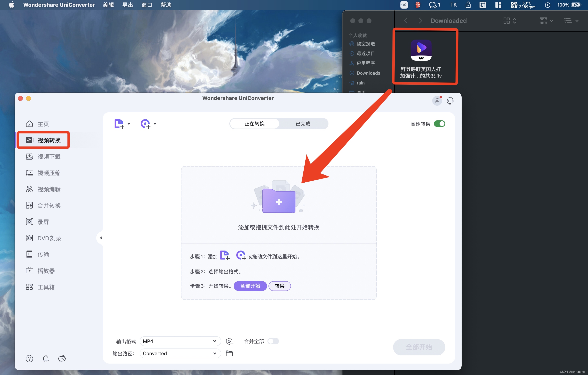The width and height of the screenshot is (588, 375).
Task: Click the notification bell icon
Action: pos(46,359)
